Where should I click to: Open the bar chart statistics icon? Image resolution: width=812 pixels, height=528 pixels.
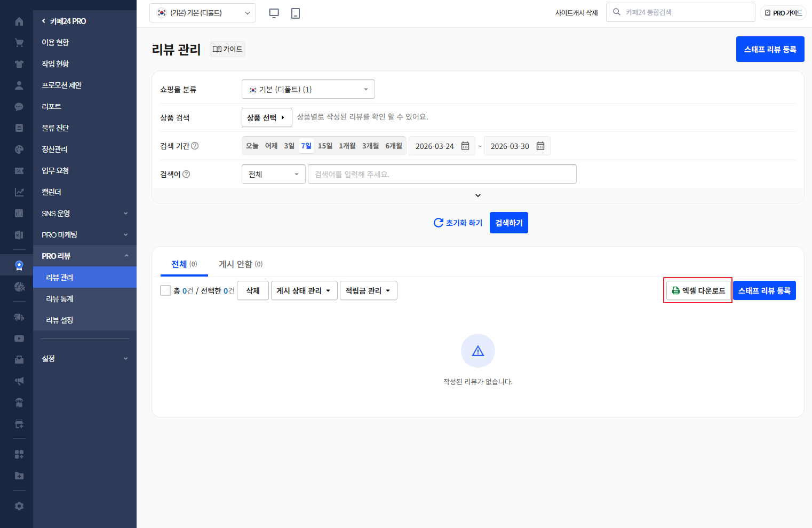point(19,214)
